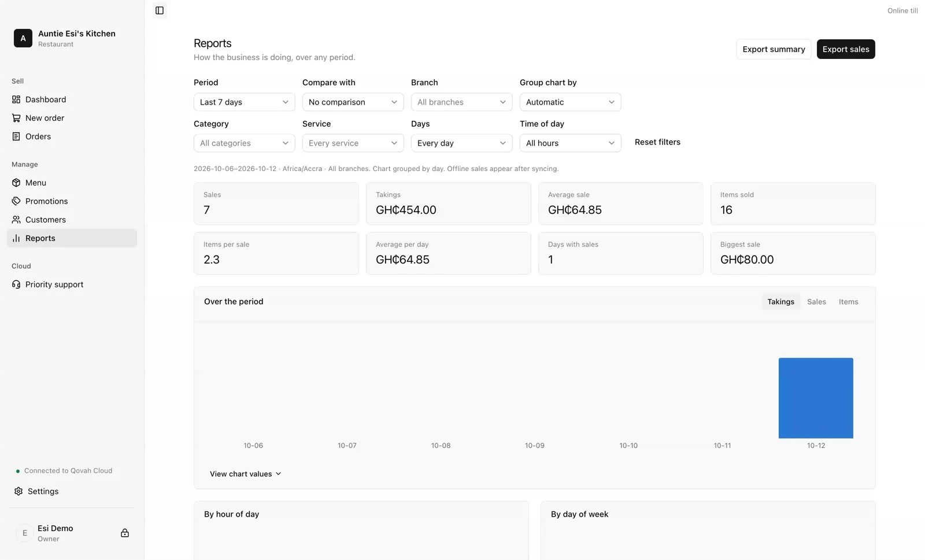Open the Period dropdown (Last 7 days)
This screenshot has height=560, width=925.
244,102
